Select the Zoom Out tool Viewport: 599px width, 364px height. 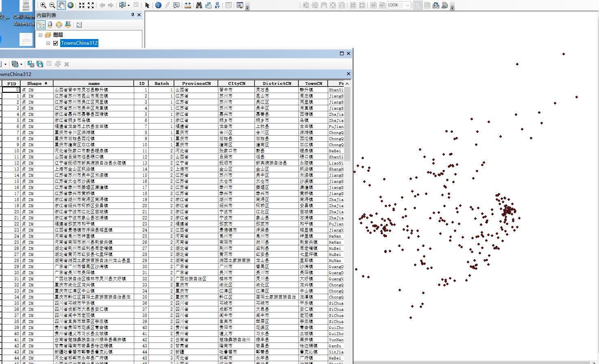[x=52, y=5]
